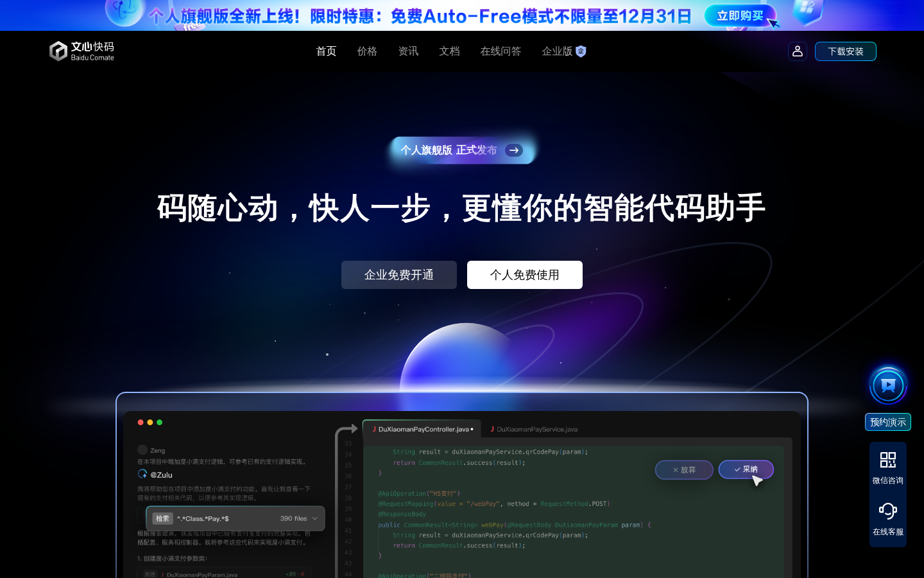
Task: Open the 个人旗舰版 正式发布 announcement
Action: coord(462,150)
